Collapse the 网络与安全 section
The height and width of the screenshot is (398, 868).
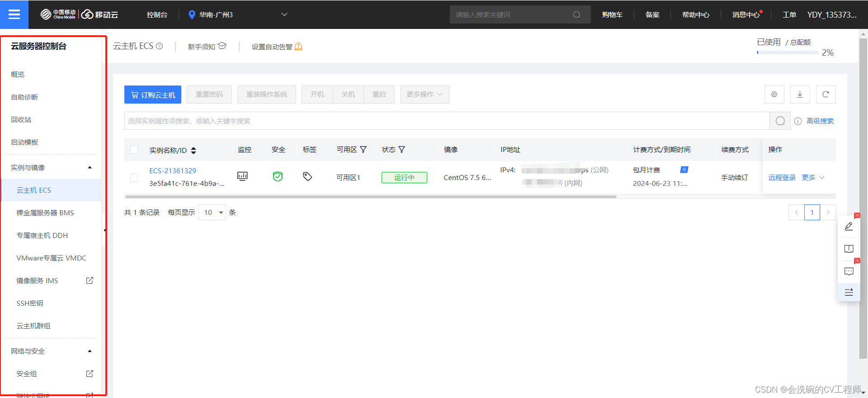pos(90,351)
